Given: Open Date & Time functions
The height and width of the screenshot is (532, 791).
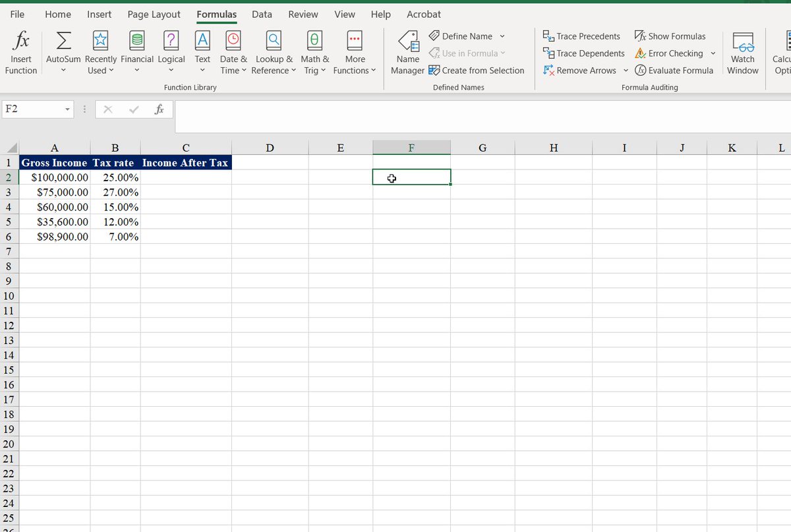Looking at the screenshot, I should (233, 53).
